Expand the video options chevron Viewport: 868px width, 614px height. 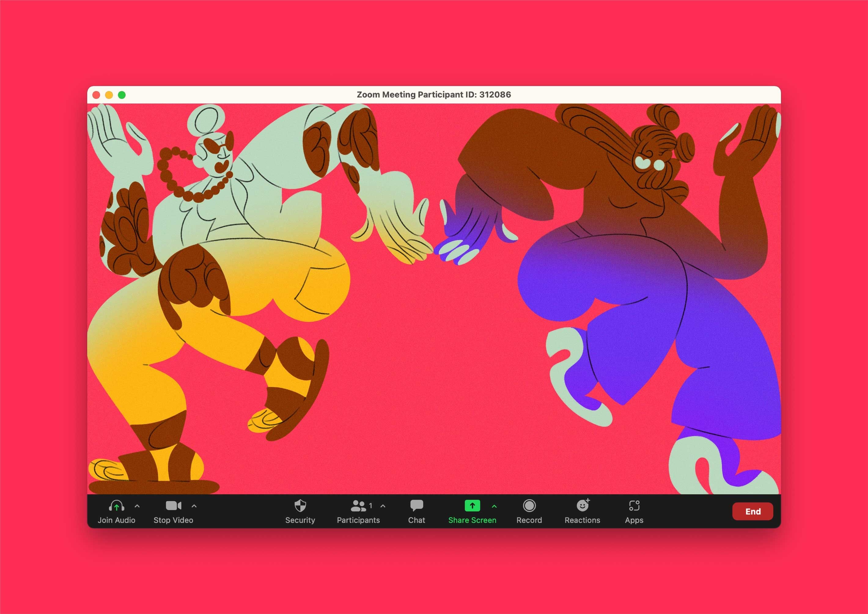(194, 506)
